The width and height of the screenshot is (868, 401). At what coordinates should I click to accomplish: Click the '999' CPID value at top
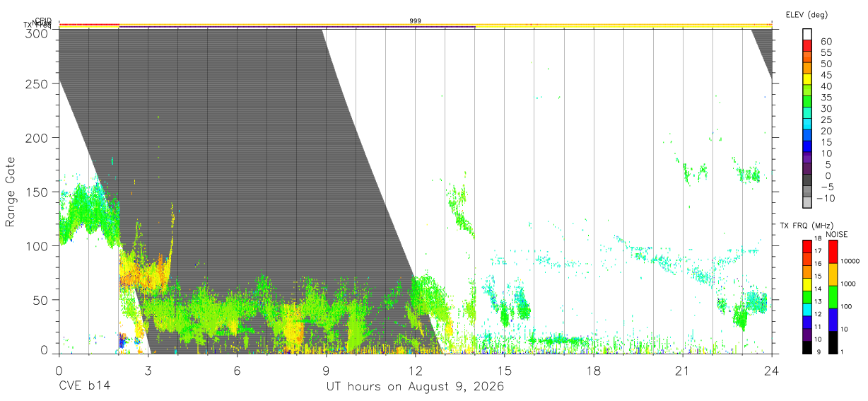pos(416,21)
